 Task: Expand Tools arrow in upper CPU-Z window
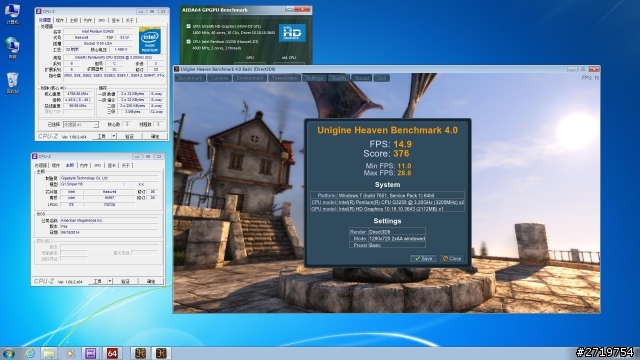tap(114, 136)
